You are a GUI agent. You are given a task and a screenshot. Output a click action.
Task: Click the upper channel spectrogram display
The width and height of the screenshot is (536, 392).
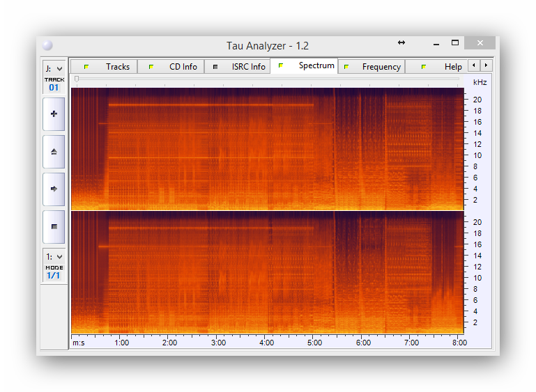[x=268, y=148]
